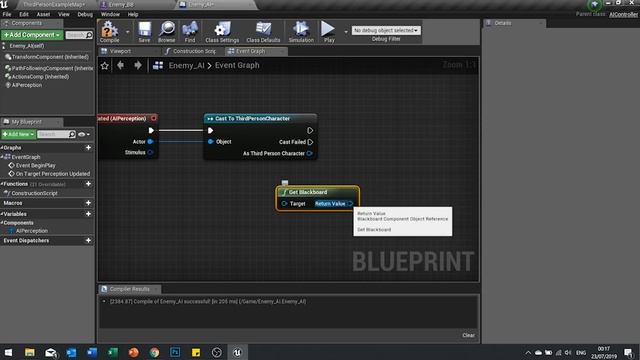640x360 pixels.
Task: Add a new variable with the plus icon
Action: [x=88, y=213]
